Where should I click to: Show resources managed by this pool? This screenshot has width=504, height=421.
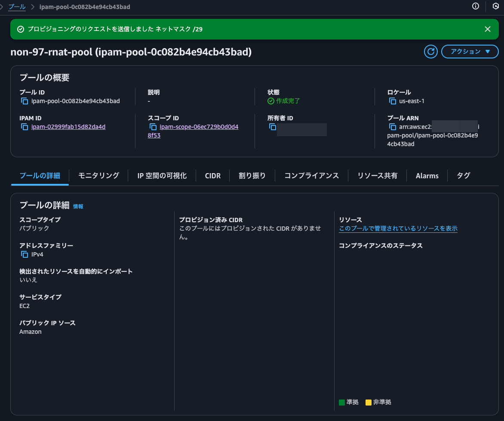coord(398,229)
